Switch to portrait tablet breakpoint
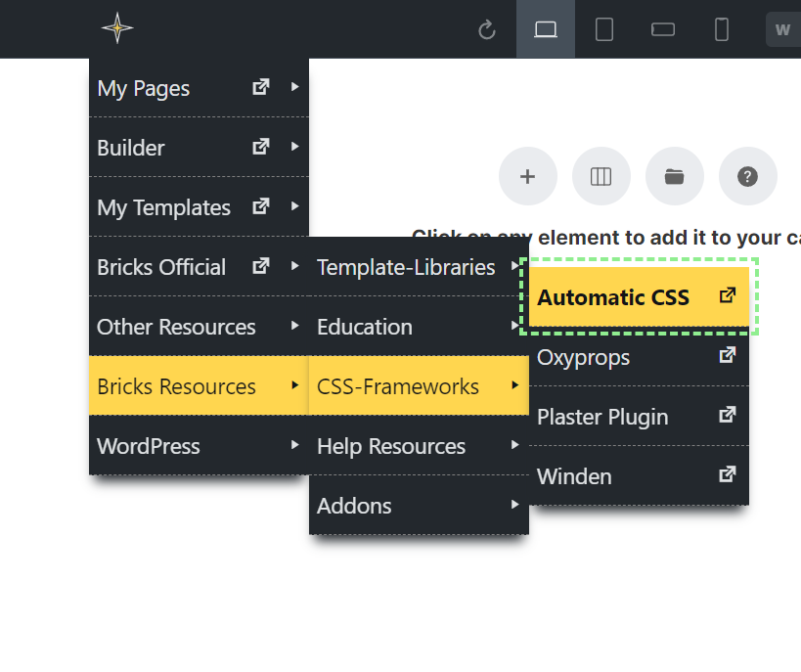The width and height of the screenshot is (801, 672). 604,29
